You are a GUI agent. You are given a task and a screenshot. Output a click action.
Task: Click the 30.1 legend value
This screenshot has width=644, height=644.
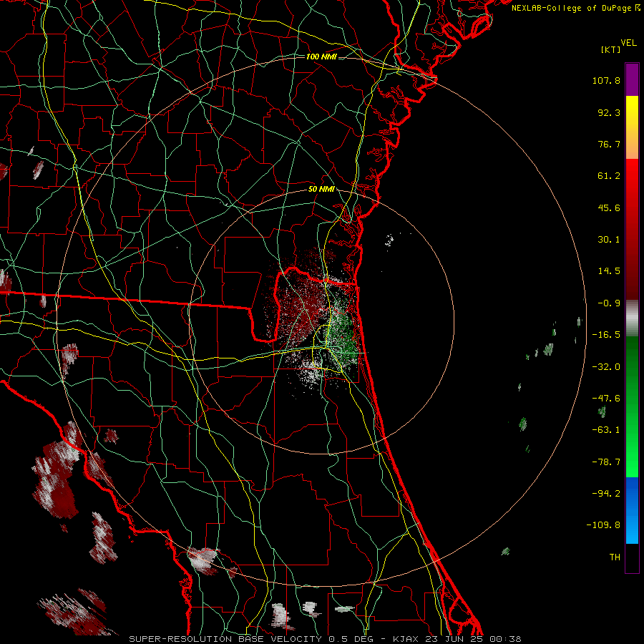[609, 240]
